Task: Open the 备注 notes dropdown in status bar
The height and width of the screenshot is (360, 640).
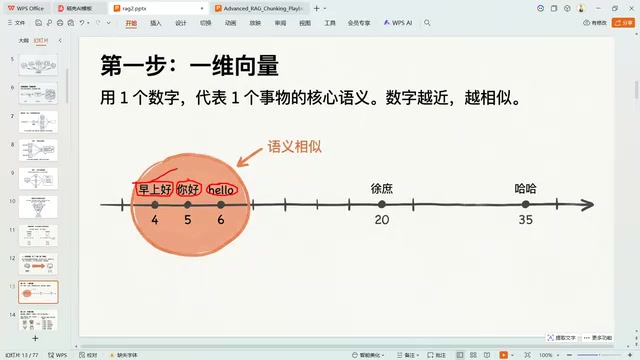Action: (408, 355)
